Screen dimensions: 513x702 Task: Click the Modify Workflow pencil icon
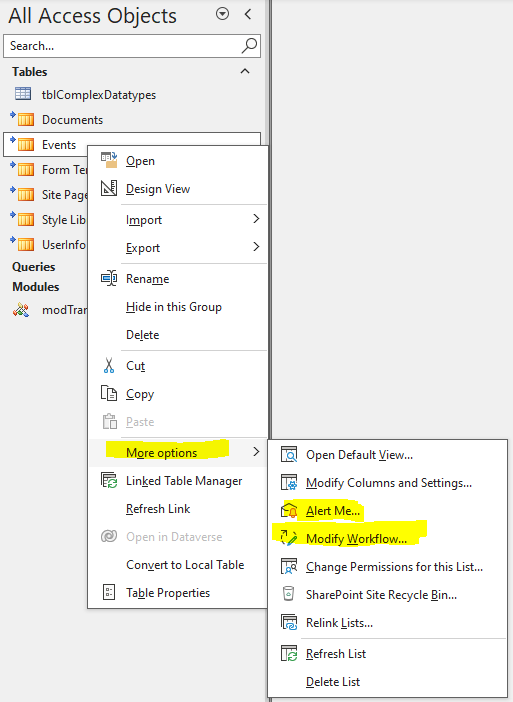[x=289, y=538]
